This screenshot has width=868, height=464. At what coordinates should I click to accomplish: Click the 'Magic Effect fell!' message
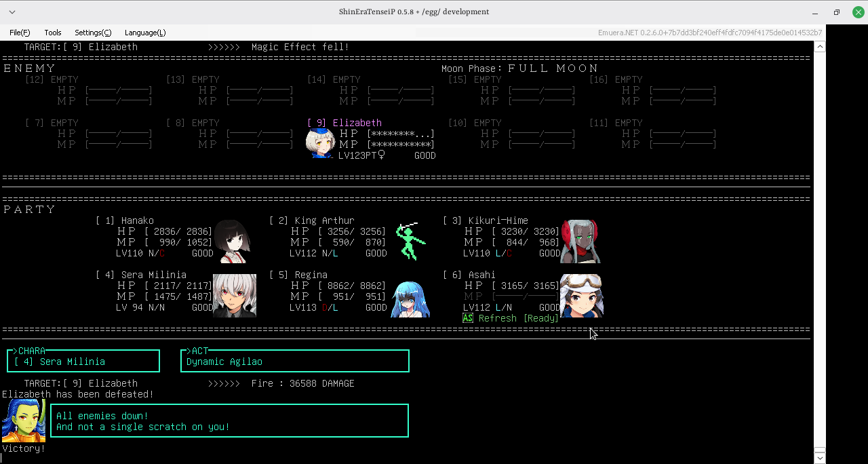tap(300, 47)
